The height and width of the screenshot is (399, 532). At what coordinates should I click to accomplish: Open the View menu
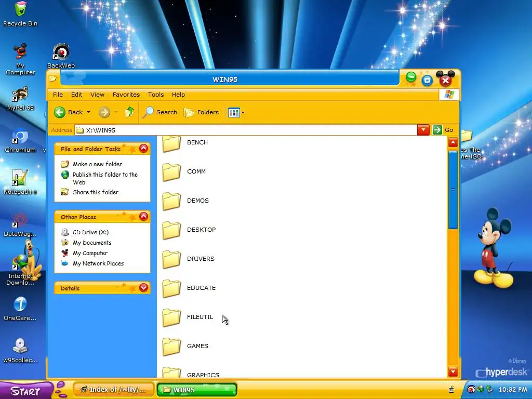(x=97, y=95)
